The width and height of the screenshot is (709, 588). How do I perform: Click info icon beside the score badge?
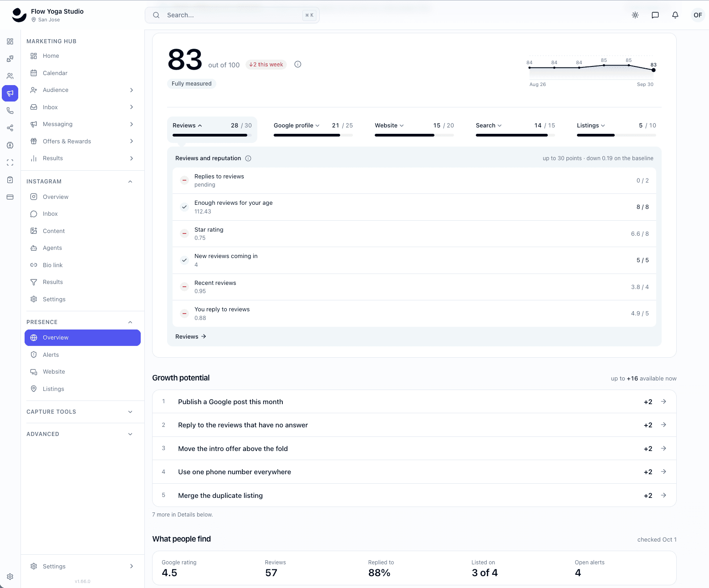[x=298, y=64]
